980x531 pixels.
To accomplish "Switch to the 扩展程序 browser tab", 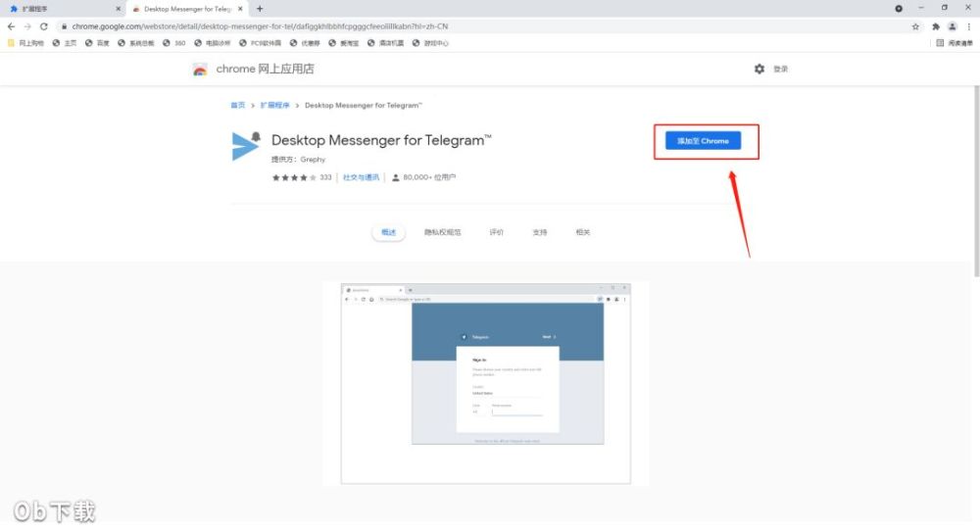I will [x=63, y=9].
